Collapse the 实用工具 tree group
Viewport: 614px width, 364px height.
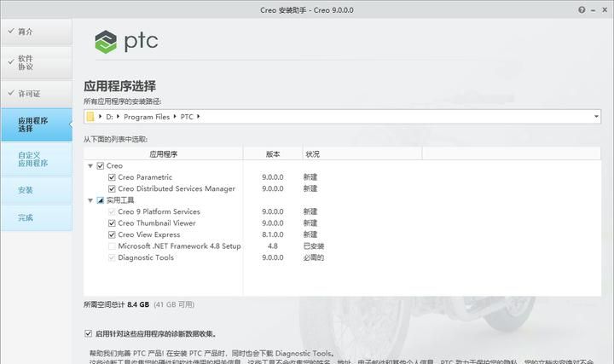(x=90, y=200)
